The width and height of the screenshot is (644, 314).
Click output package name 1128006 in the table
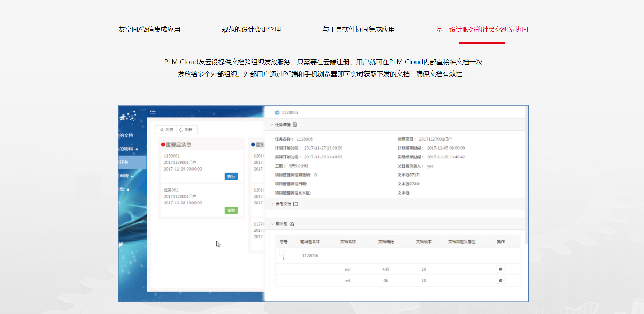(x=310, y=256)
